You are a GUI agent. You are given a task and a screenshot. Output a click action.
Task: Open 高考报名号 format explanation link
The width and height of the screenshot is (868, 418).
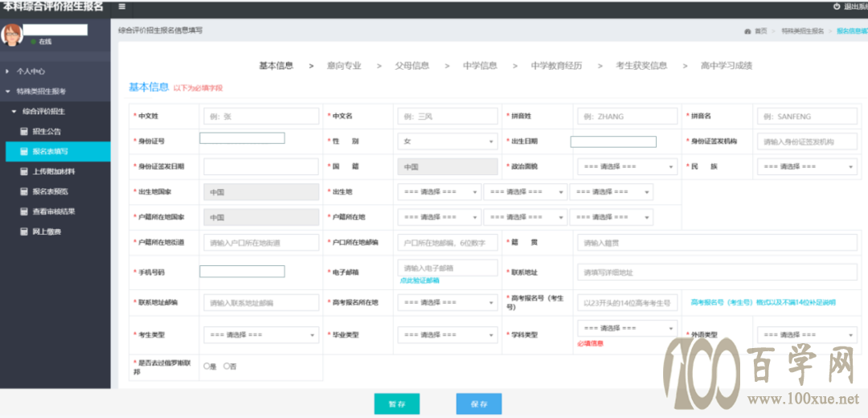coord(763,302)
